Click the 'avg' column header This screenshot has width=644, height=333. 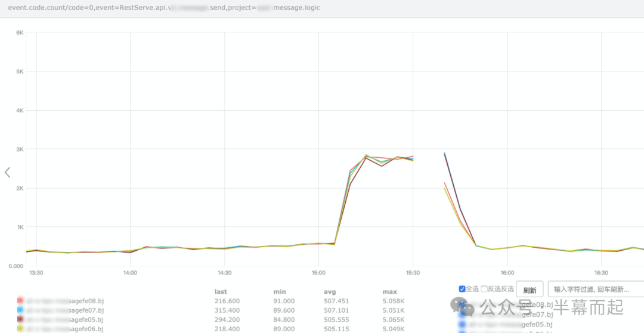(330, 291)
